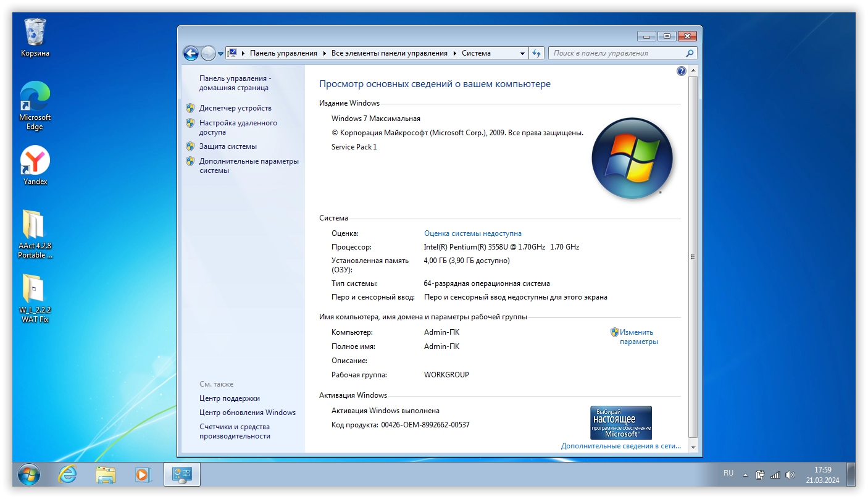Open Центр обновления Windows link
The width and height of the screenshot is (868, 499).
point(247,413)
